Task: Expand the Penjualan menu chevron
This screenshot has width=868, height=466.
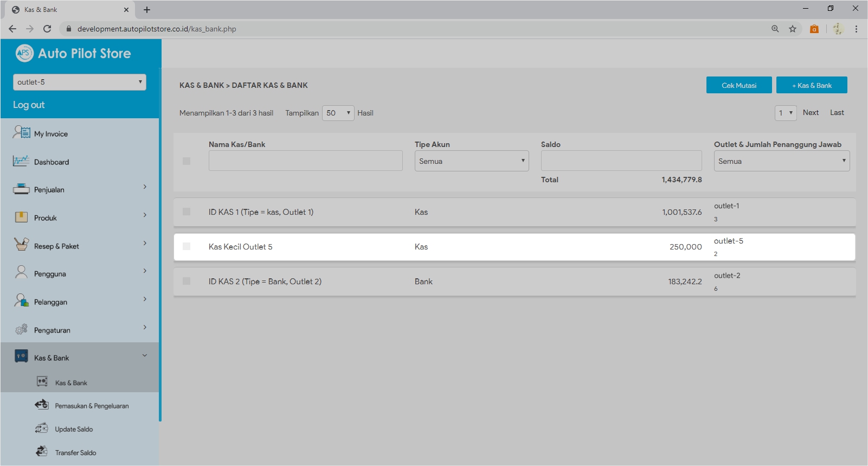Action: pyautogui.click(x=145, y=187)
